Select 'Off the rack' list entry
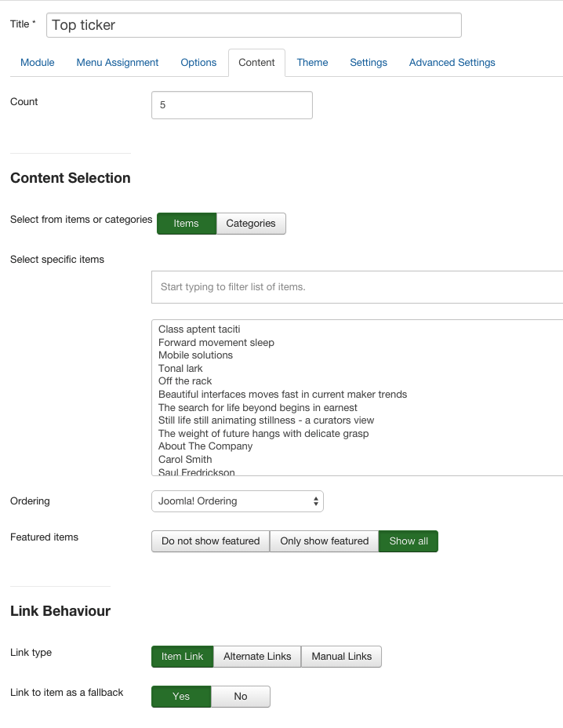The height and width of the screenshot is (728, 563). pos(185,381)
